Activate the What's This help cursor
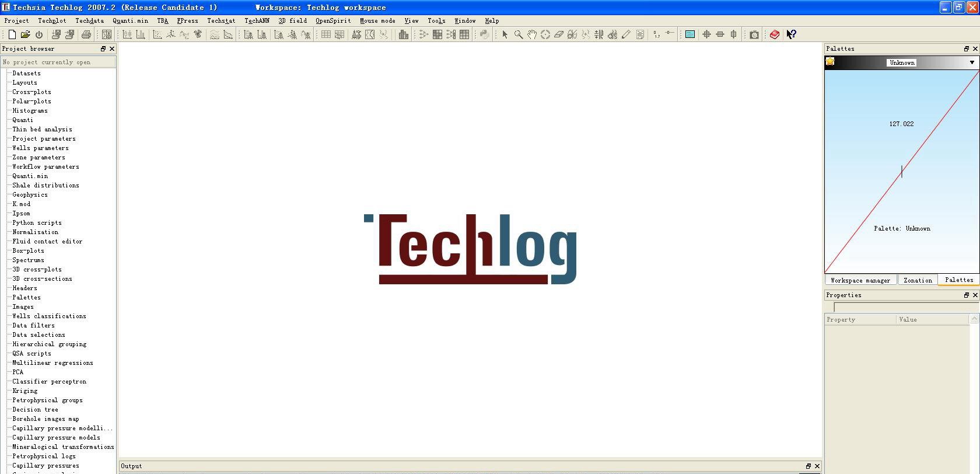Viewport: 980px width, 474px height. 792,34
